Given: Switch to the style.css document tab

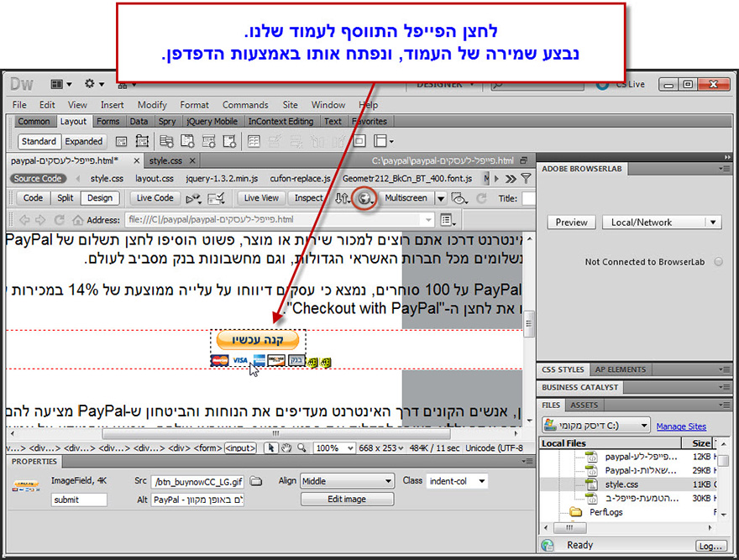Looking at the screenshot, I should 165,160.
